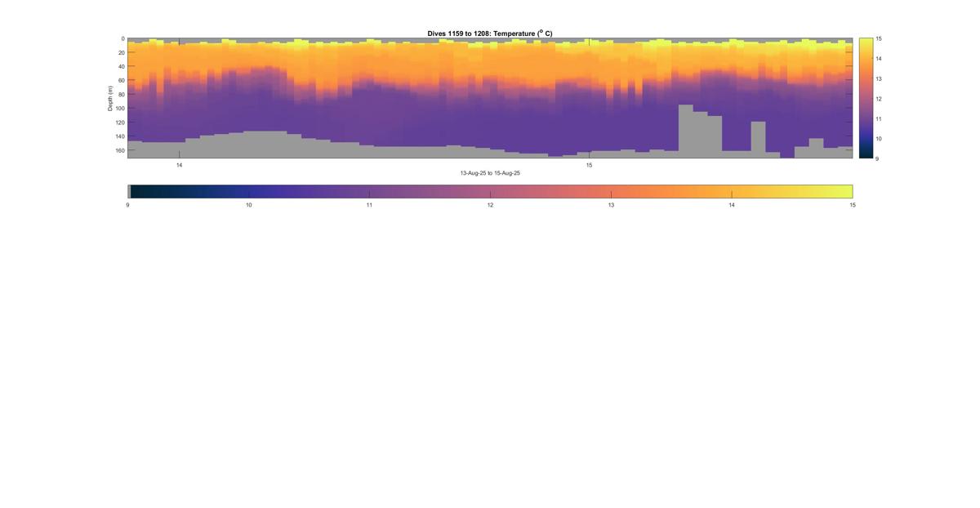Select depth tick label '160'
The width and height of the screenshot is (980, 508).
(x=119, y=149)
